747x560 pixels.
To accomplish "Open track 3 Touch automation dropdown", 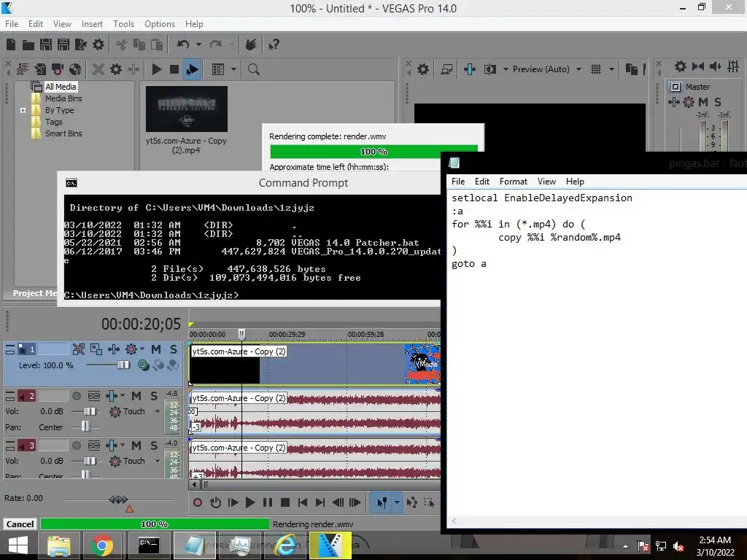I will (x=158, y=461).
